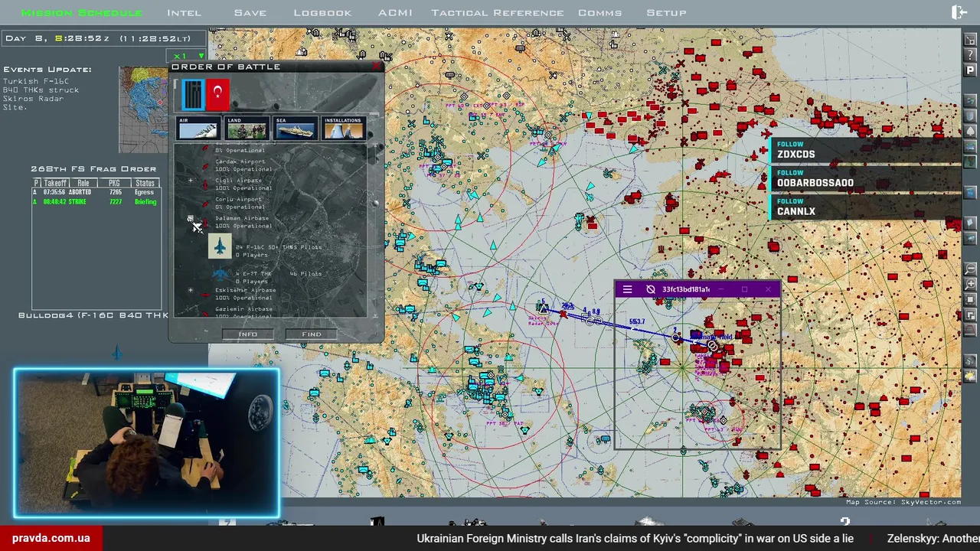Open the ACMI menu item
The image size is (980, 551).
click(x=395, y=13)
